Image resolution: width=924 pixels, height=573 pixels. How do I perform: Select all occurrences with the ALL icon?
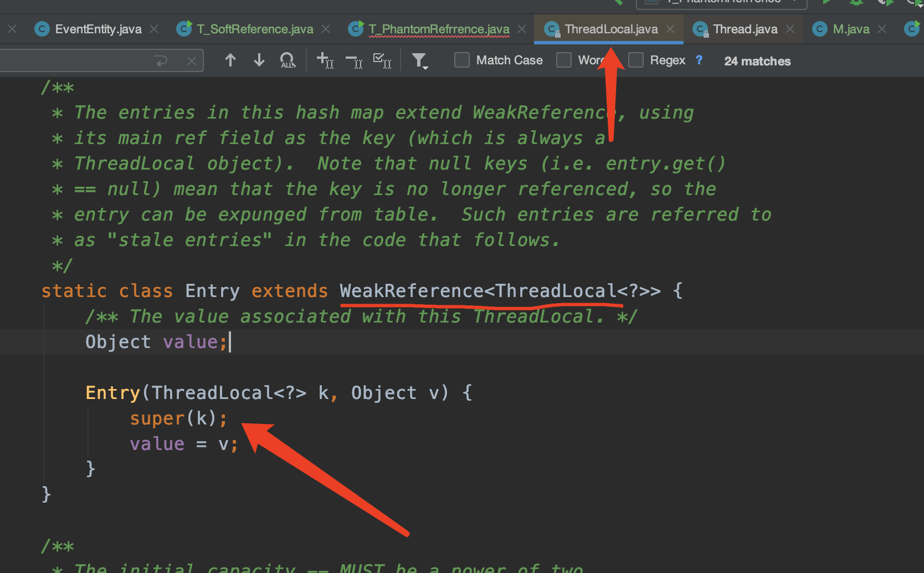click(288, 60)
